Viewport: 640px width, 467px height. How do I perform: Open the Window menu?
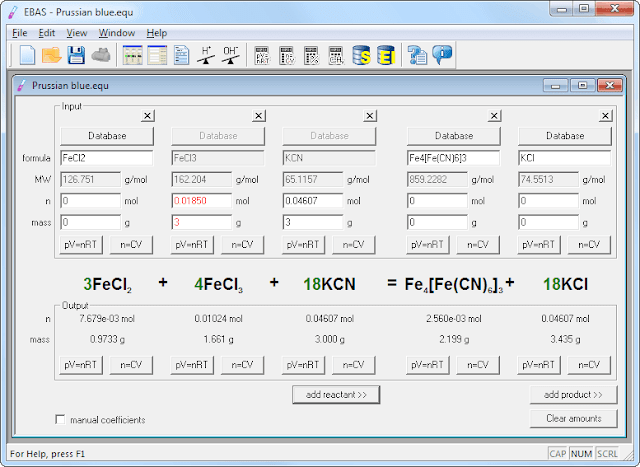(117, 33)
